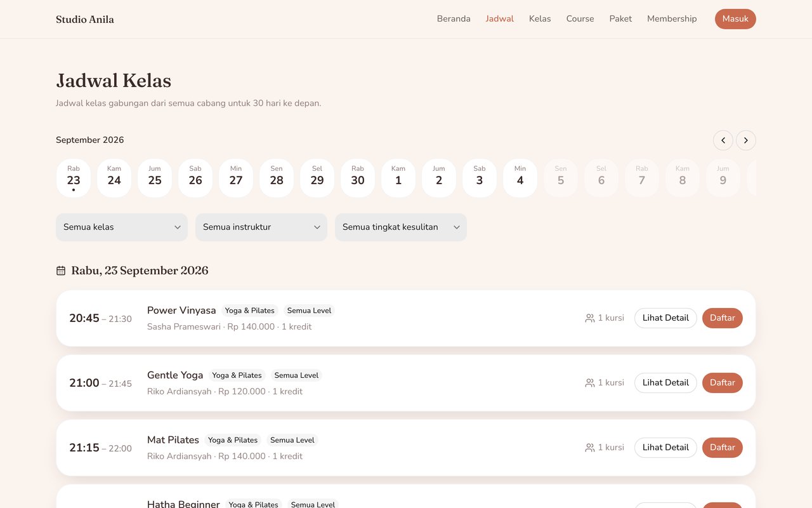This screenshot has height=508, width=812.
Task: Click the 20:45 start time
Action: (x=84, y=318)
